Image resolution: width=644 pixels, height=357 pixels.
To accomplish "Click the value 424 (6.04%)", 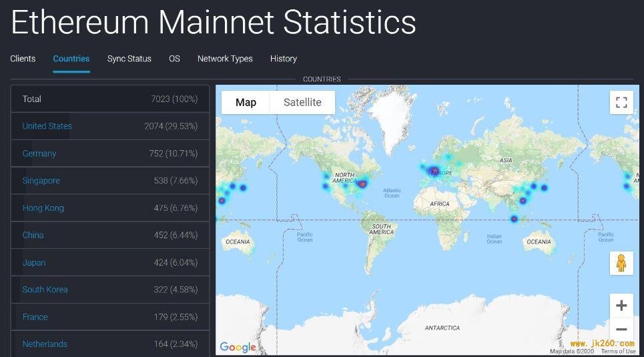I will pyautogui.click(x=176, y=262).
